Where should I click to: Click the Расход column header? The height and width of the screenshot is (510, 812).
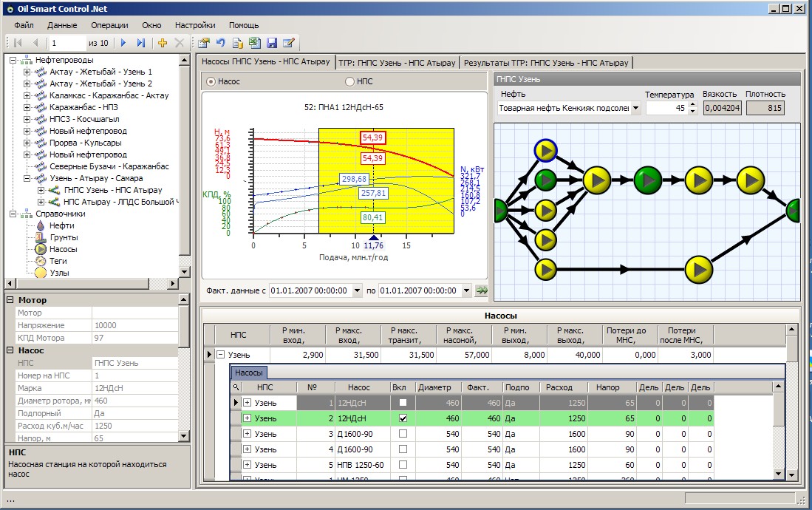559,387
